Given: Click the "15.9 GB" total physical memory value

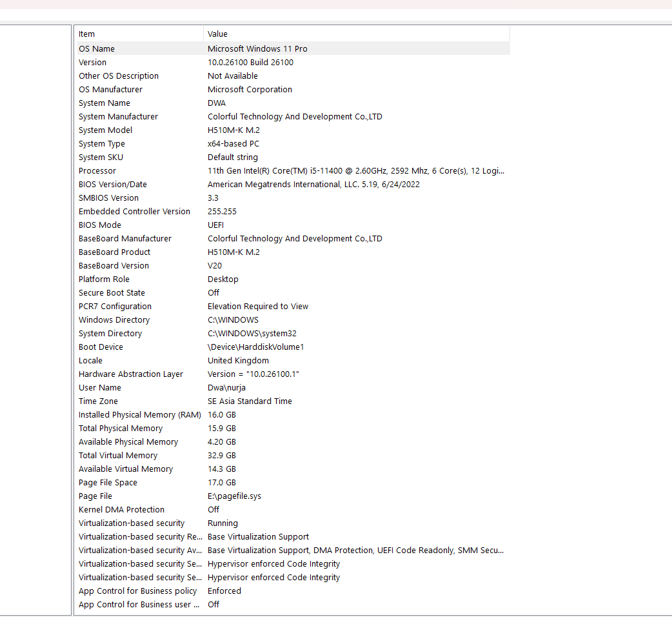Looking at the screenshot, I should click(x=222, y=429).
